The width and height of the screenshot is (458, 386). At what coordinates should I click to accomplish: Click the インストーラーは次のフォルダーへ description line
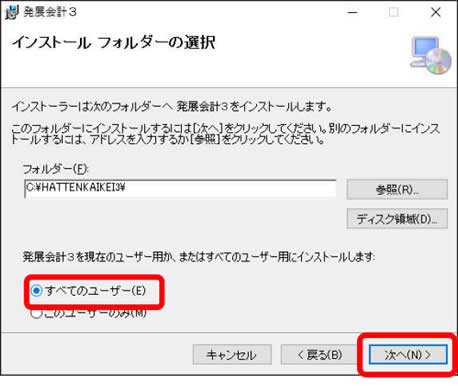coord(172,107)
